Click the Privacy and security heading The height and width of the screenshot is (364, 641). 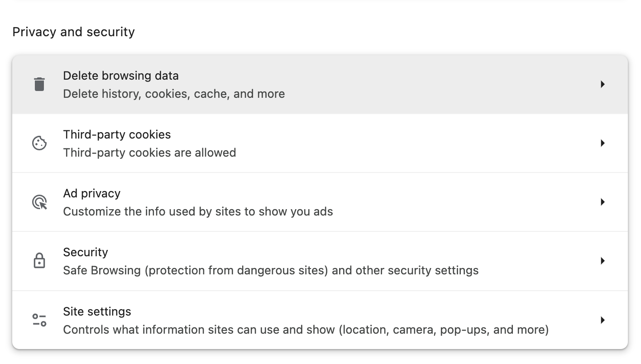pyautogui.click(x=74, y=31)
